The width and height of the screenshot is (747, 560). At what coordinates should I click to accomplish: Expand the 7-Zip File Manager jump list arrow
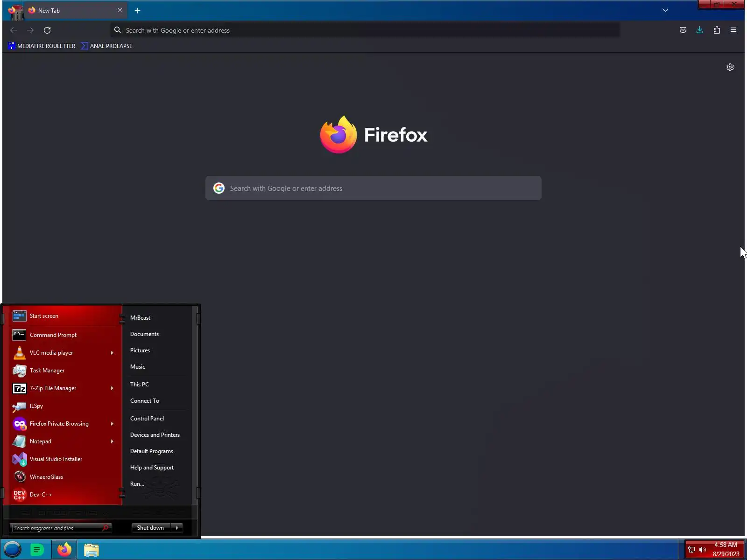[x=112, y=388]
